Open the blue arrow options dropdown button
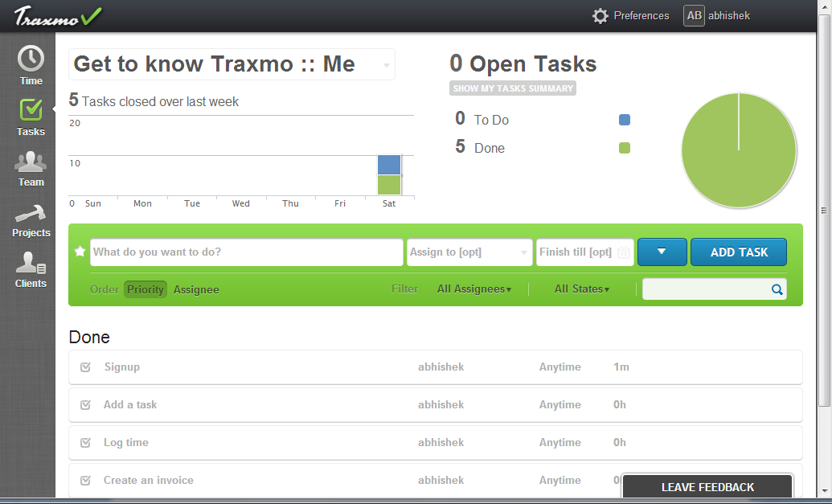Image resolution: width=832 pixels, height=504 pixels. click(662, 252)
